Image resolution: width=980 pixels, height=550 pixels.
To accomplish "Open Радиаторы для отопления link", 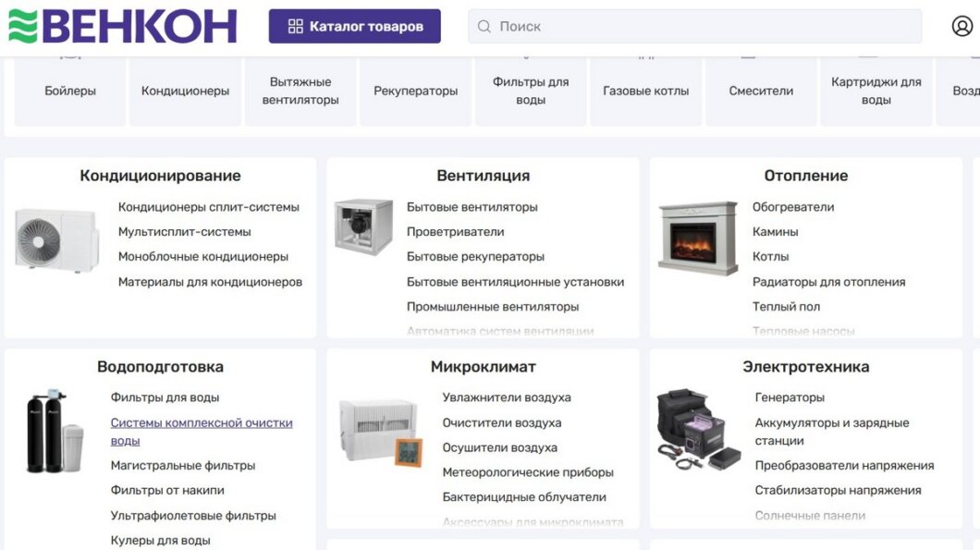I will [828, 282].
